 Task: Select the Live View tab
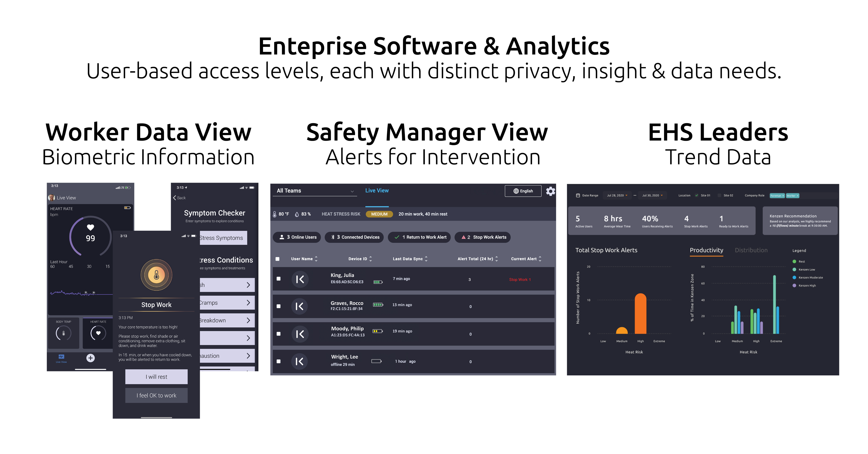[377, 191]
